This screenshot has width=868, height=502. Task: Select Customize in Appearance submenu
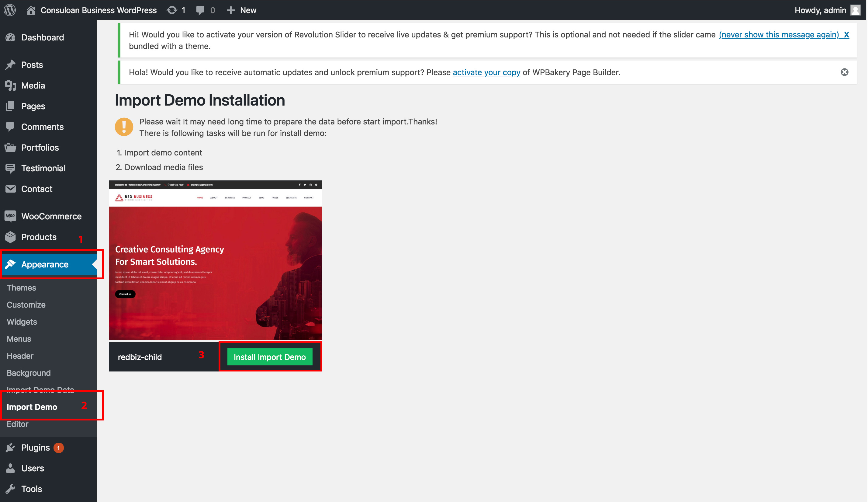click(x=26, y=305)
